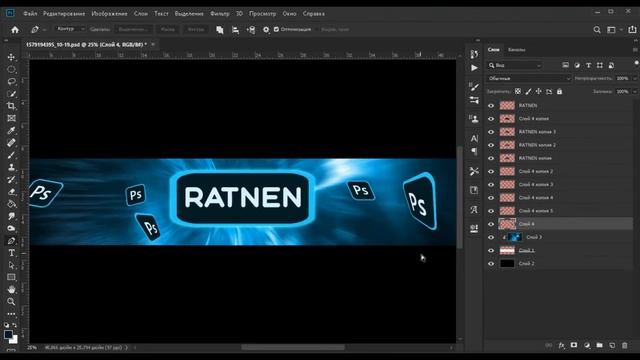Hide the Слой 2 black layer
The height and width of the screenshot is (360, 640).
tap(491, 264)
